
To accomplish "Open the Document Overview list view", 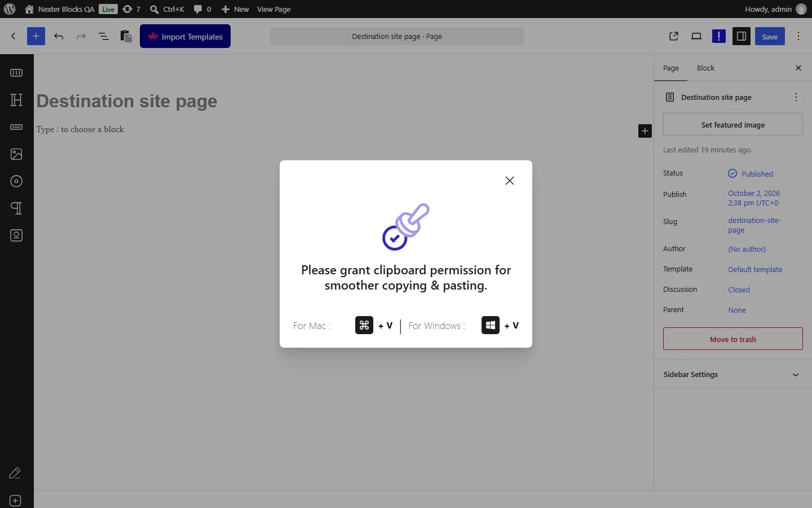I will pos(104,36).
